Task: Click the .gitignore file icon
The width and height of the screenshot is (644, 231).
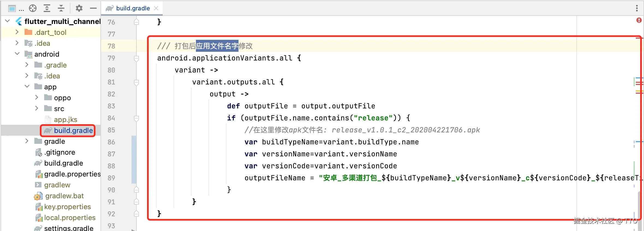Action: 38,152
